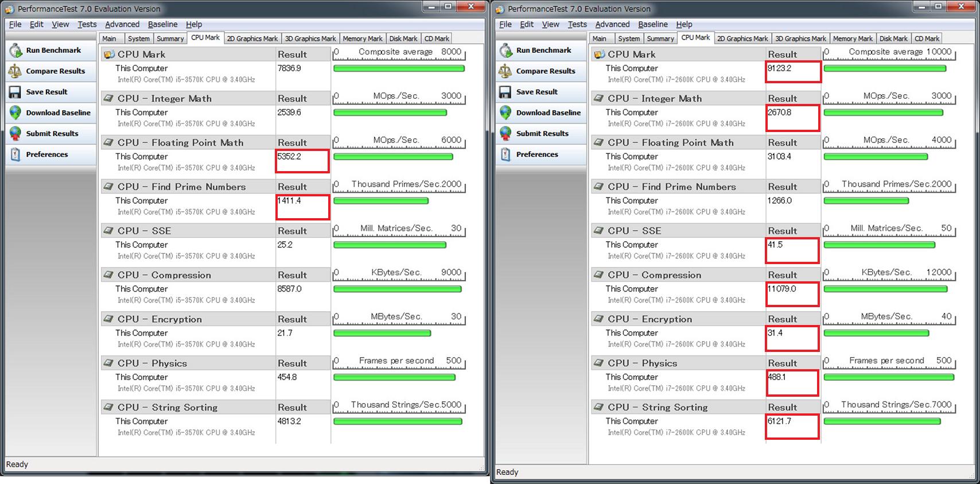Click Download Baseline label in right window
Screen dimensions: 980x484
point(549,113)
